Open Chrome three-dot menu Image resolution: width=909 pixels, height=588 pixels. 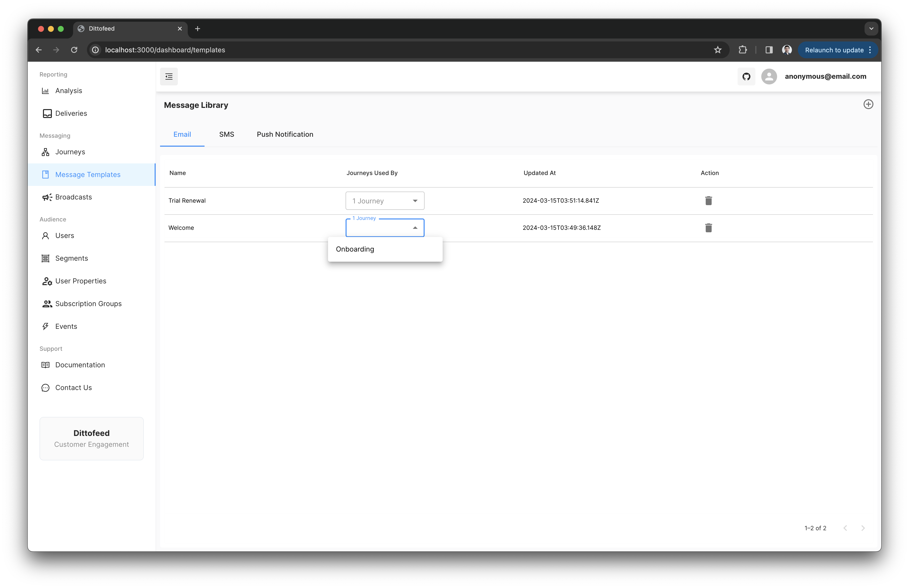(870, 50)
